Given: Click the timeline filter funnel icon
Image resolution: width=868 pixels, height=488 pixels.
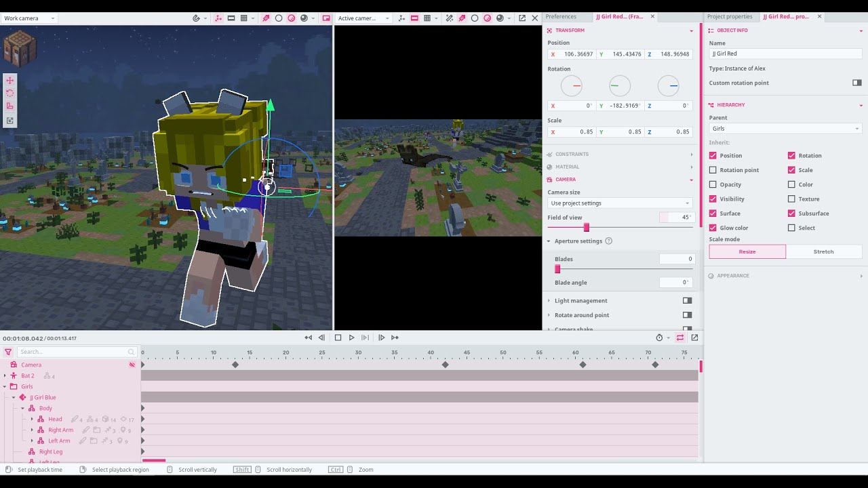Looking at the screenshot, I should (x=8, y=352).
